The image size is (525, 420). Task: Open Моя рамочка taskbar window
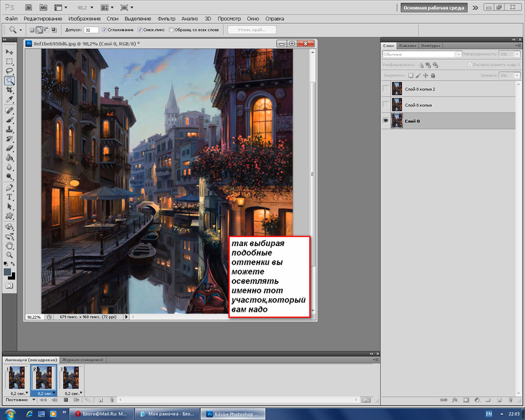(167, 414)
